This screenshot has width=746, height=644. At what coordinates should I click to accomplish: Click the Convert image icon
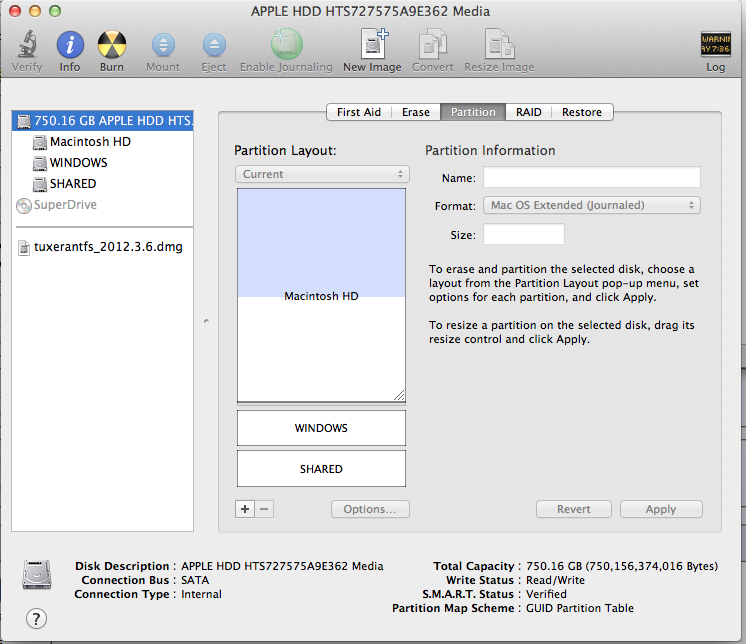432,45
